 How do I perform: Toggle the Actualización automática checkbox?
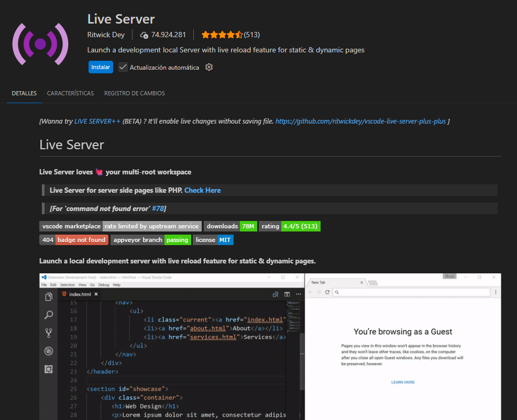(123, 67)
